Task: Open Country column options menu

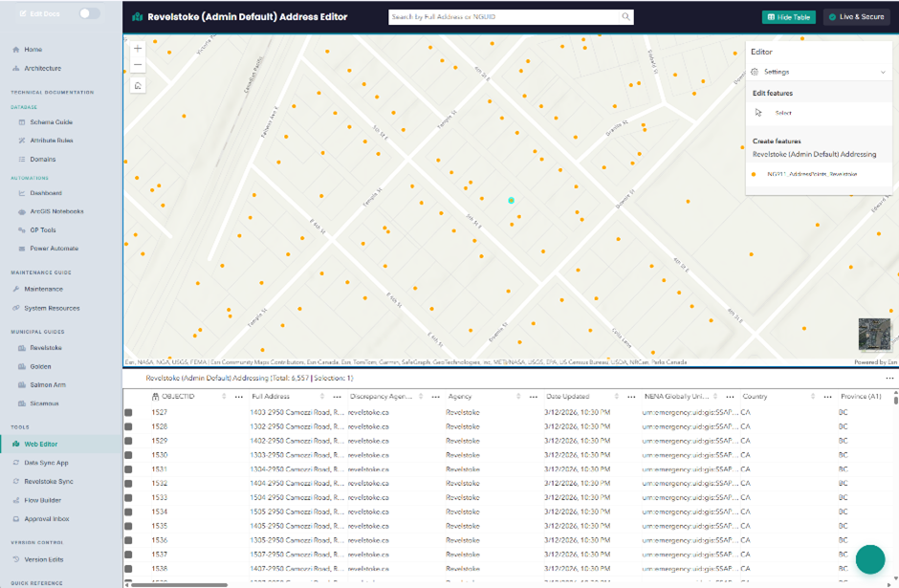Action: pos(827,397)
